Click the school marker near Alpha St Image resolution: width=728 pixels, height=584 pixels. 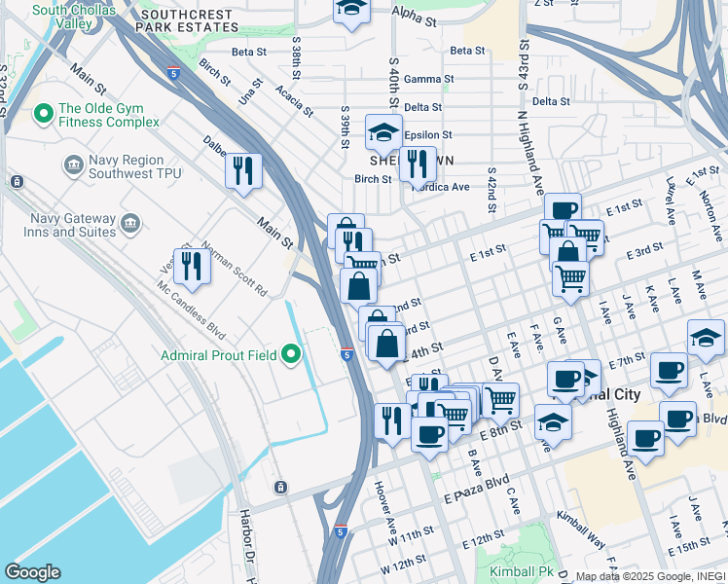[351, 12]
